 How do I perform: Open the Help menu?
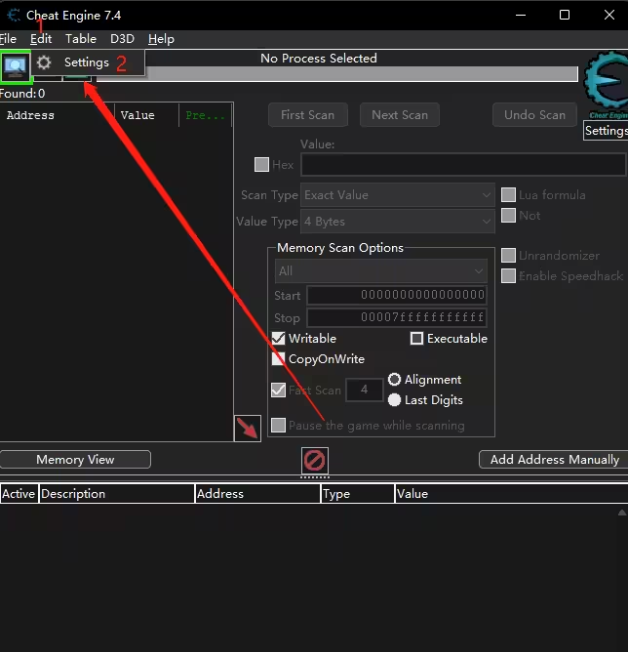(x=161, y=39)
